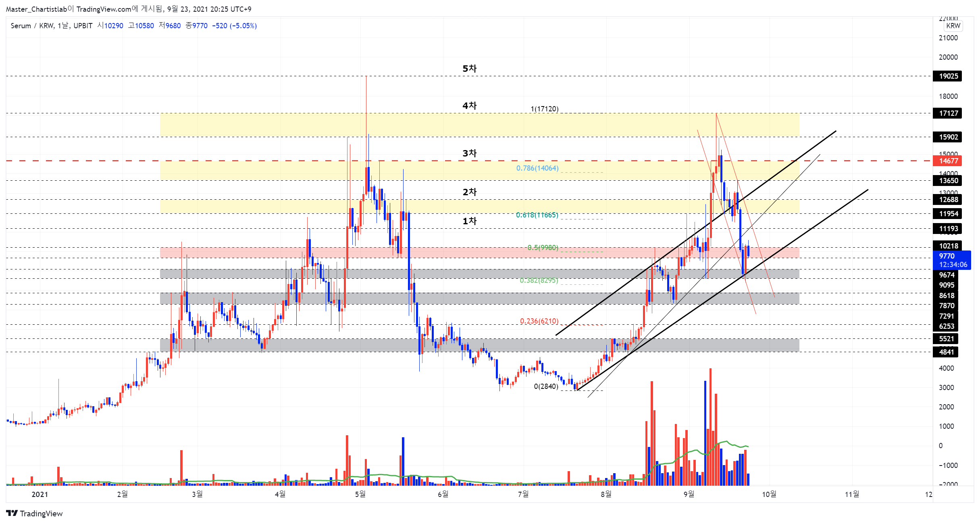Click the 13650 price label
The height and width of the screenshot is (524, 980).
[x=947, y=181]
